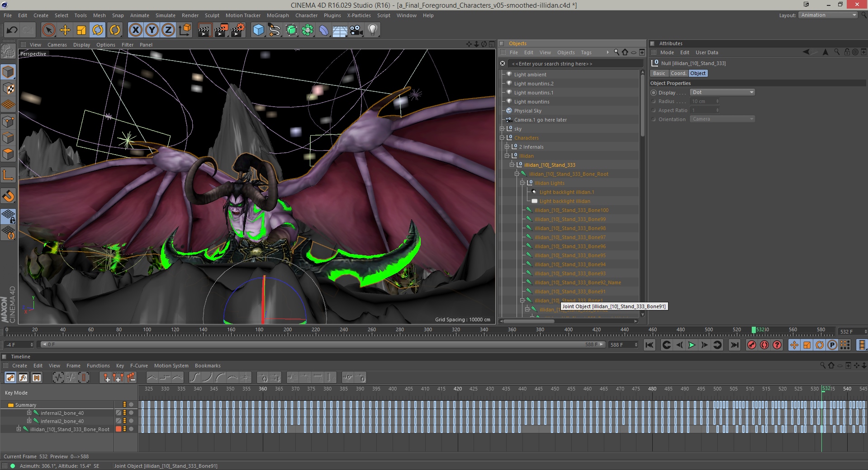Toggle Autokeying record button
This screenshot has width=868, height=470.
(x=764, y=345)
